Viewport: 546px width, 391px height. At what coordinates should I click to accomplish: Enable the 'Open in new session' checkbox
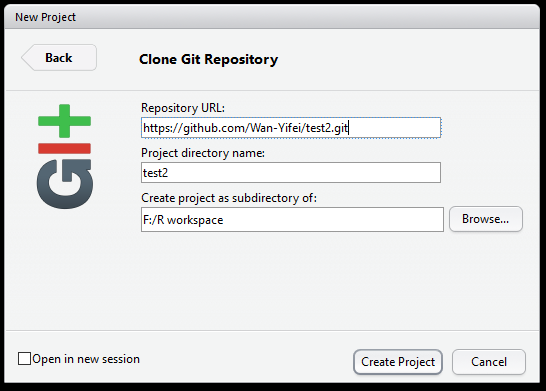coord(24,359)
